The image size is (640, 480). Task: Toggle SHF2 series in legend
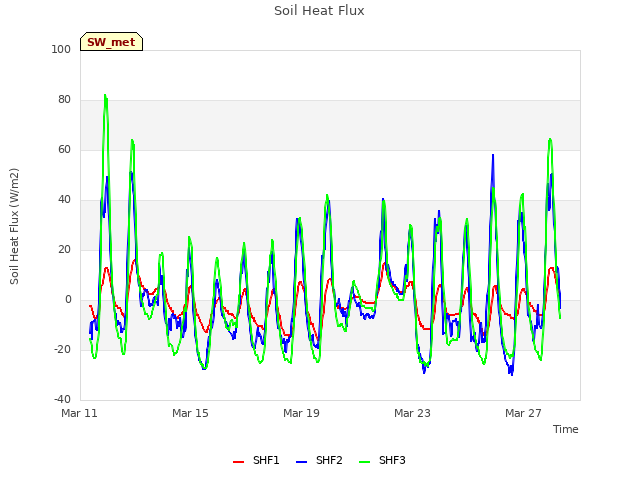click(x=319, y=460)
